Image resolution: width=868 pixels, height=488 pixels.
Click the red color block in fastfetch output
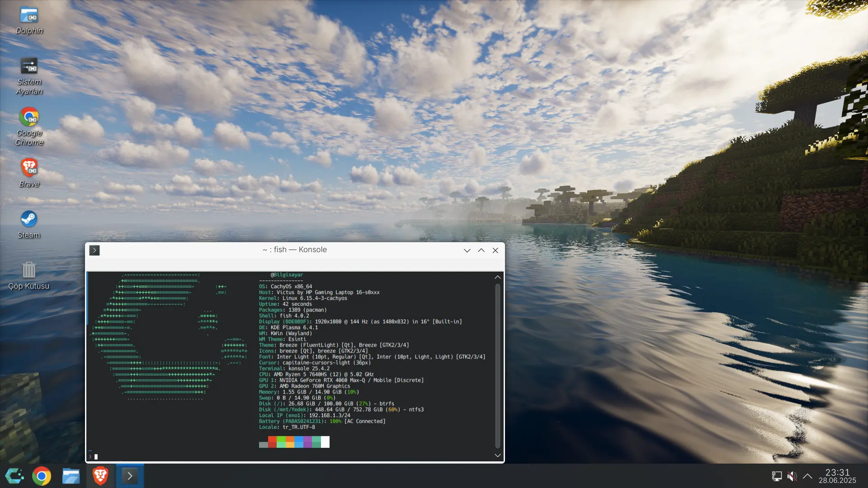point(272,442)
